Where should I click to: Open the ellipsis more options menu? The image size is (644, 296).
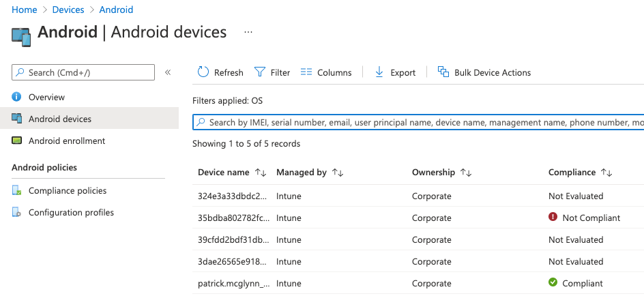coord(248,32)
